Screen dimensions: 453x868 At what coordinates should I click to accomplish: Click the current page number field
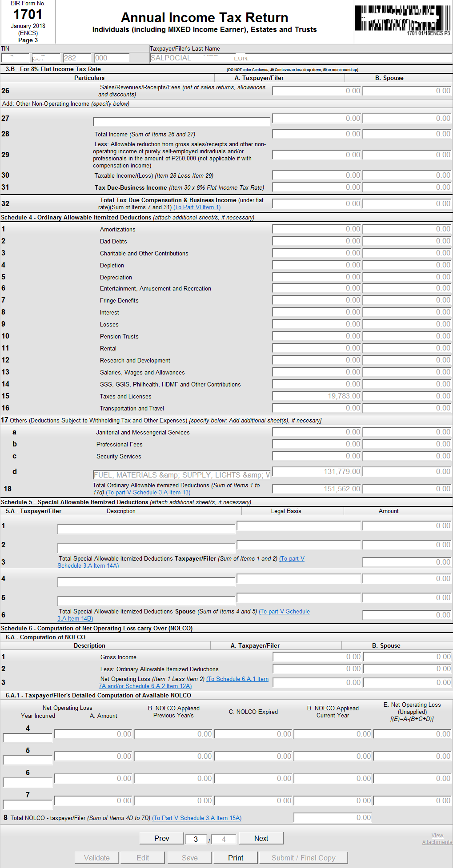(x=196, y=839)
